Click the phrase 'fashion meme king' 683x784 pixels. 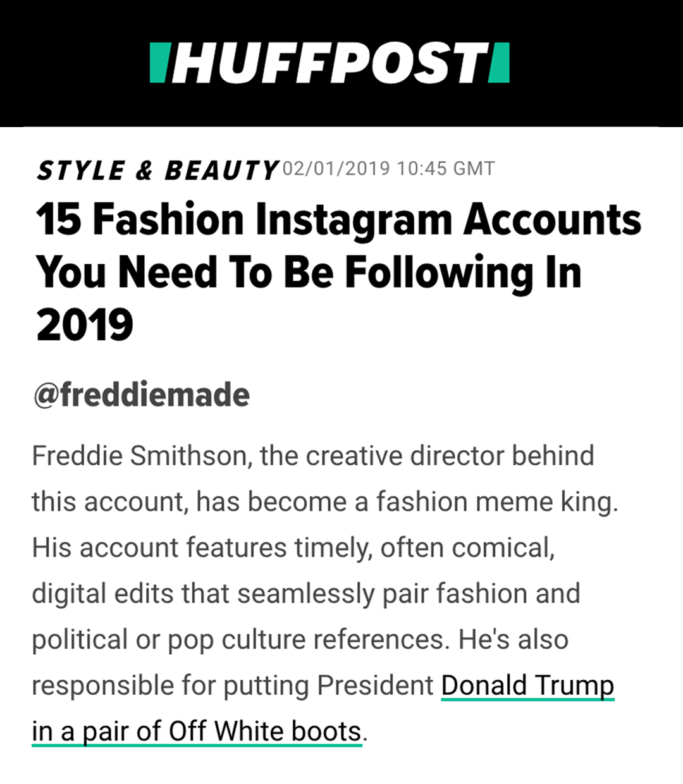496,502
